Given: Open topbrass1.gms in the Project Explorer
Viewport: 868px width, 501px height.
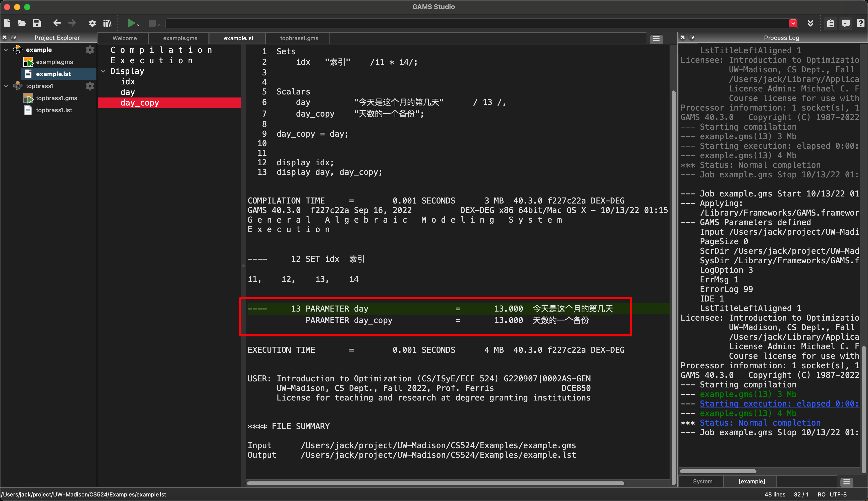Looking at the screenshot, I should click(x=57, y=98).
